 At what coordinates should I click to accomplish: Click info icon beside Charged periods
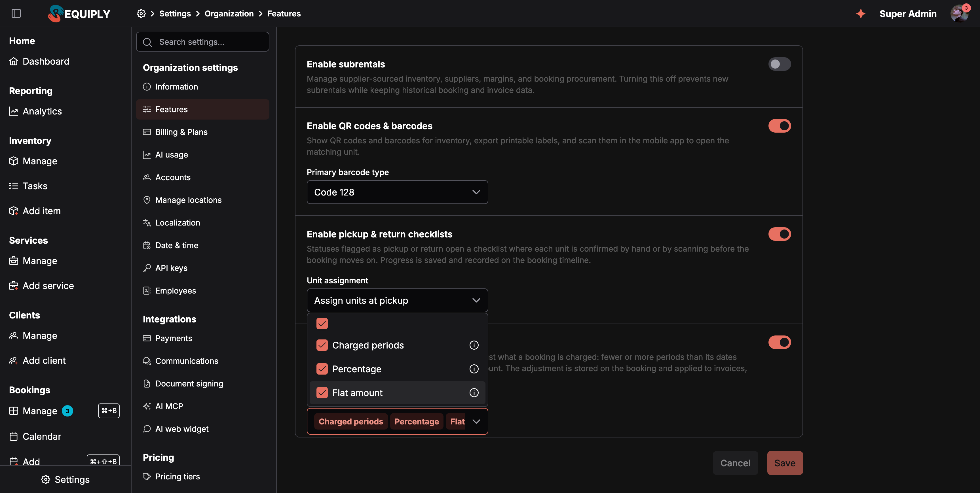[x=474, y=345]
